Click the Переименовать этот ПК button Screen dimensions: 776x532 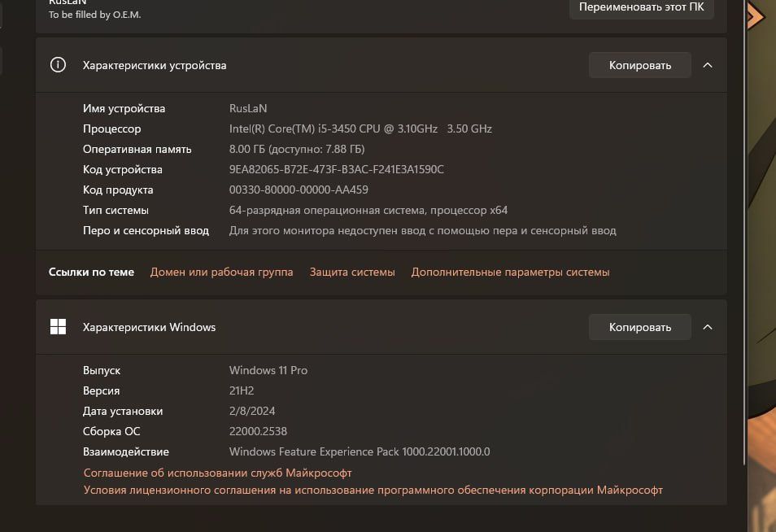point(642,7)
